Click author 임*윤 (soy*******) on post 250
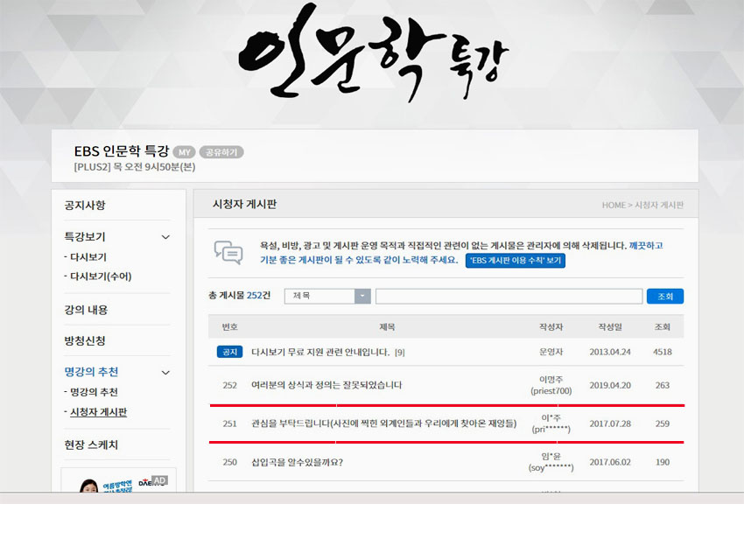Screen dimensions: 744x560 pos(551,462)
